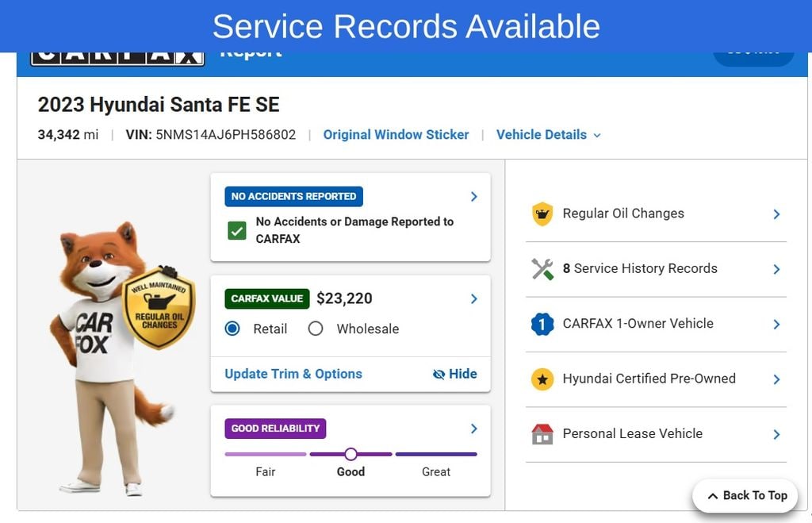Click the Certified Pre-Owned star icon
Viewport: 812px width, 523px height.
tap(542, 379)
